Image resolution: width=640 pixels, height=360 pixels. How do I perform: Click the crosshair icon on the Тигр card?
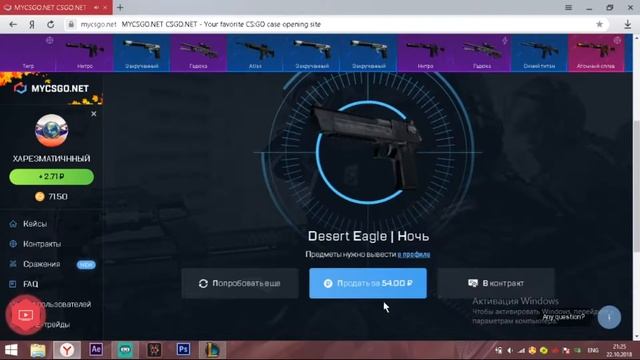49,40
